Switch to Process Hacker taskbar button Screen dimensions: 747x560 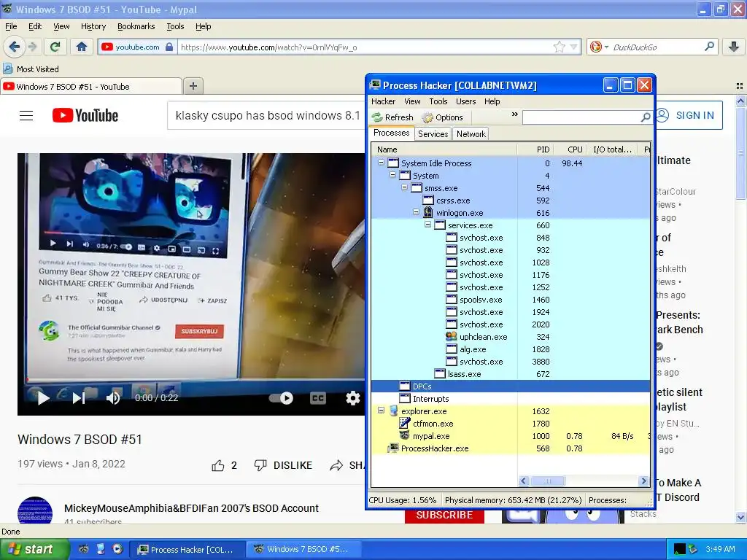187,550
